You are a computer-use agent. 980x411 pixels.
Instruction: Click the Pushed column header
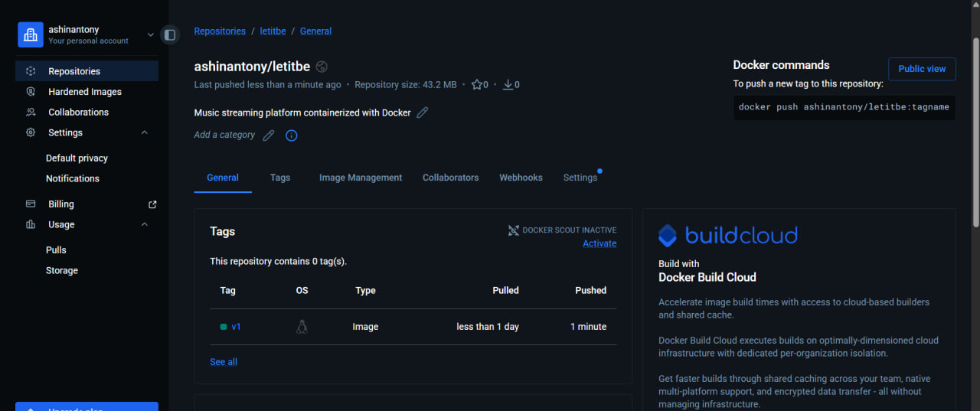[590, 291]
